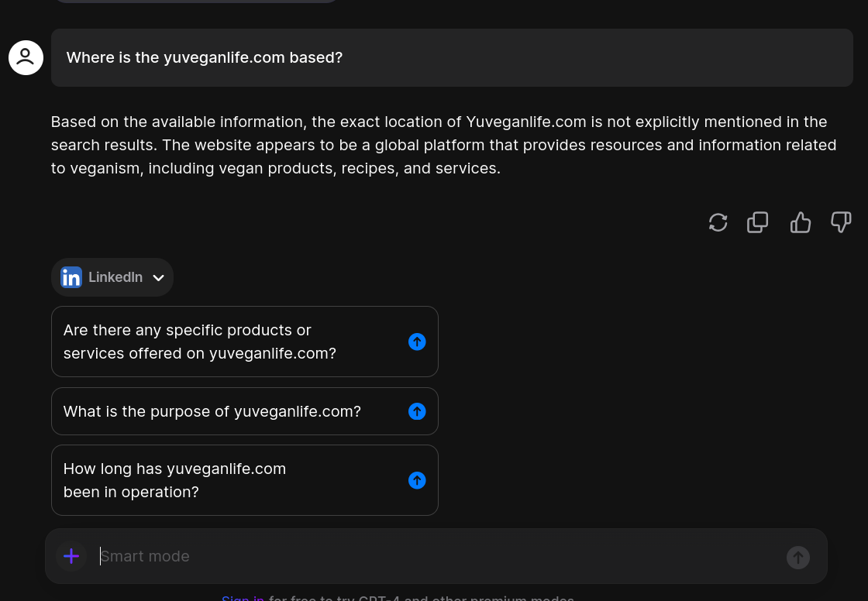Image resolution: width=868 pixels, height=601 pixels.
Task: Select suggestion about products or services offered
Action: coord(245,342)
